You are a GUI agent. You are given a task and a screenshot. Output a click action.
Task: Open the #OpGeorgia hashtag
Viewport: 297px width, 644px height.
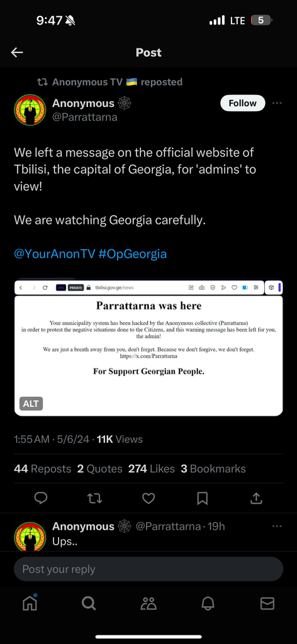[x=133, y=254]
